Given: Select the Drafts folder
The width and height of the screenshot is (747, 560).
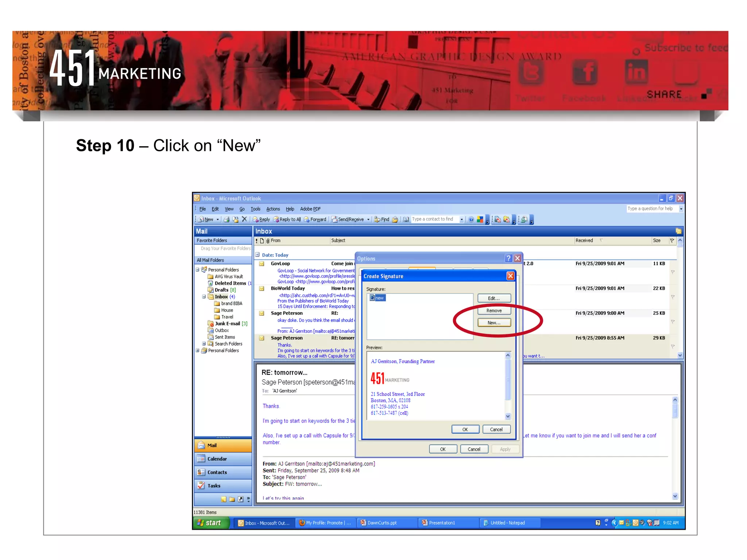Looking at the screenshot, I should [x=222, y=290].
